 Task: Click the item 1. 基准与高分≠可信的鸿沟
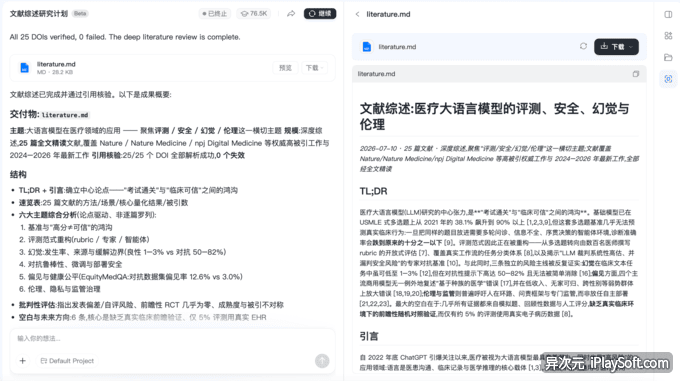click(65, 227)
